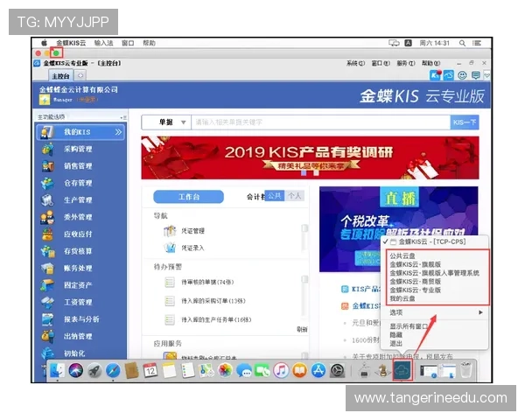The width and height of the screenshot is (525, 420).
Task: Click the Spotlight search icon in menu bar
Action: 462,43
